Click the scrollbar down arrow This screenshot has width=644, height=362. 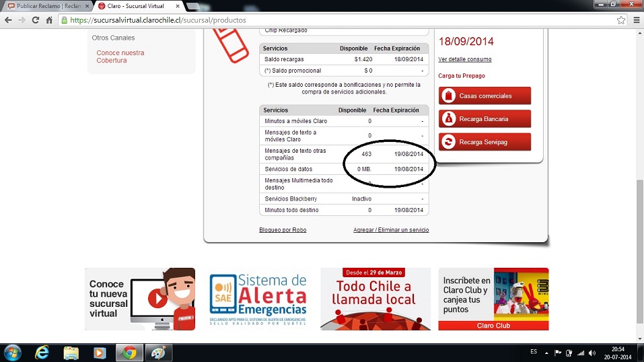coord(640,339)
